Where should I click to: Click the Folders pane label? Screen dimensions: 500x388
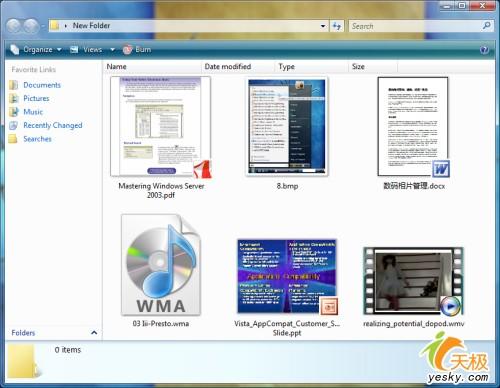[x=23, y=333]
